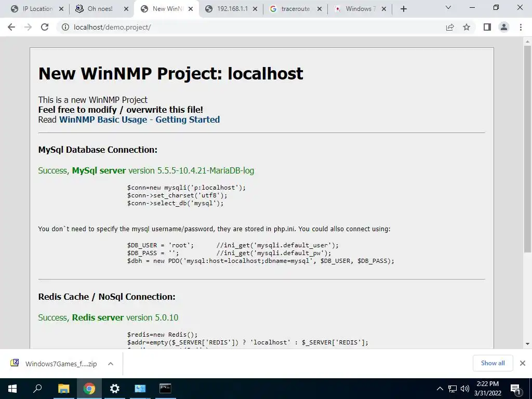
Task: Share this page icon
Action: pyautogui.click(x=450, y=27)
